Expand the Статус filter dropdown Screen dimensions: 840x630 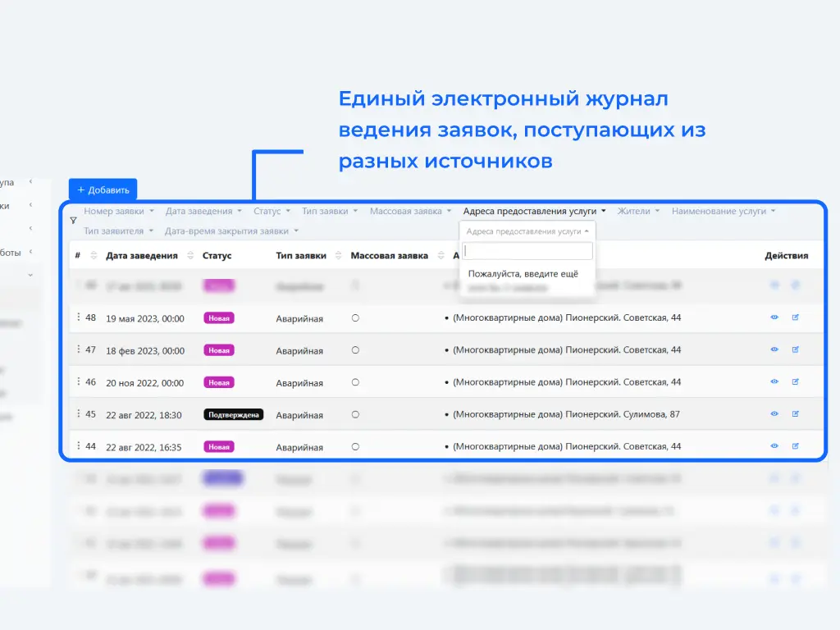click(272, 211)
